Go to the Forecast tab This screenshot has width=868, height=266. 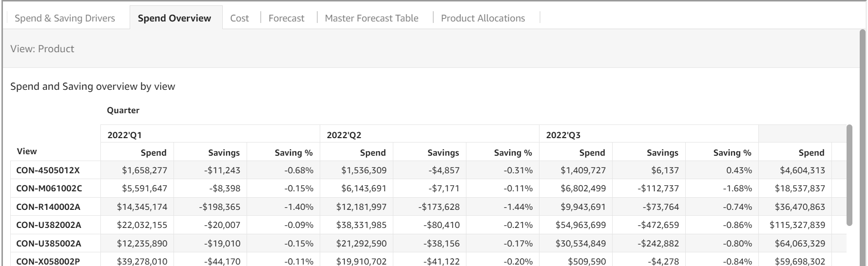[x=286, y=18]
